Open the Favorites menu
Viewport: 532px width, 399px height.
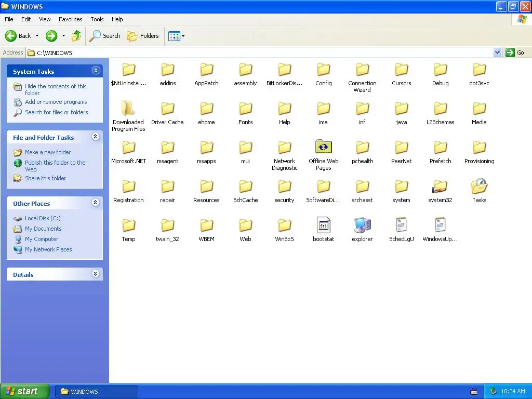pos(70,19)
